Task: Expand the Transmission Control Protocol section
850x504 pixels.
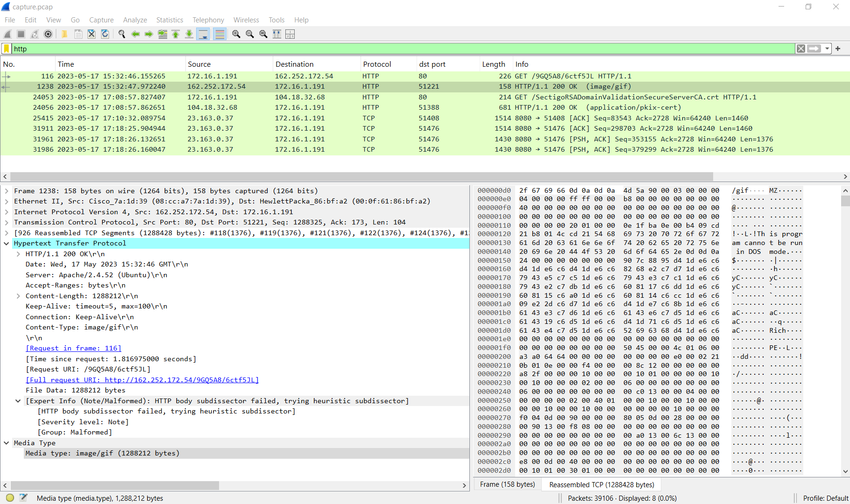Action: pyautogui.click(x=7, y=222)
